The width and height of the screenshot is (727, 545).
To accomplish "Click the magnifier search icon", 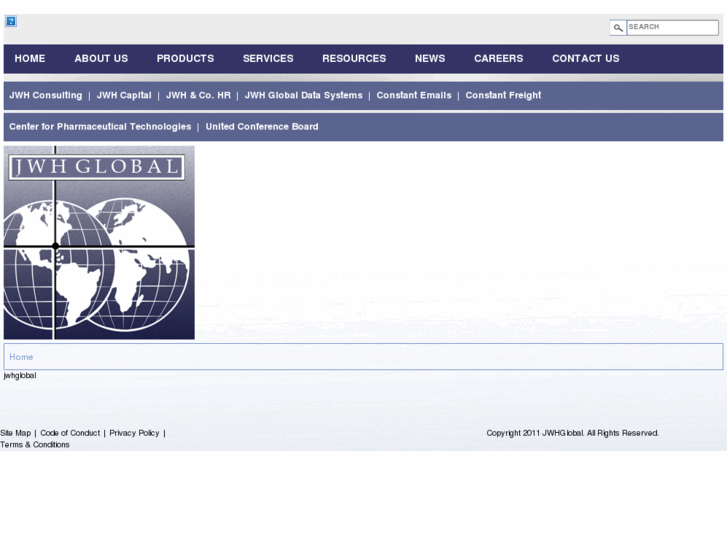I will [618, 28].
